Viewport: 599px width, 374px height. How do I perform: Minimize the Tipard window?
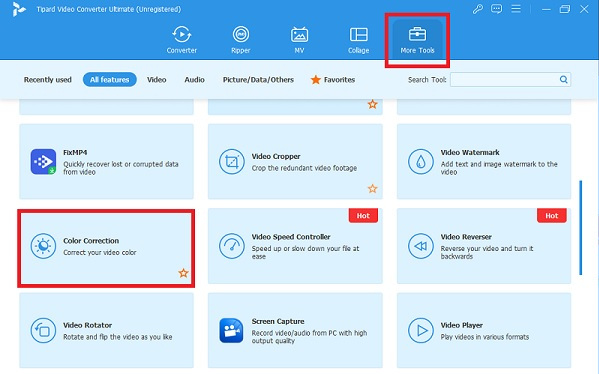(546, 9)
